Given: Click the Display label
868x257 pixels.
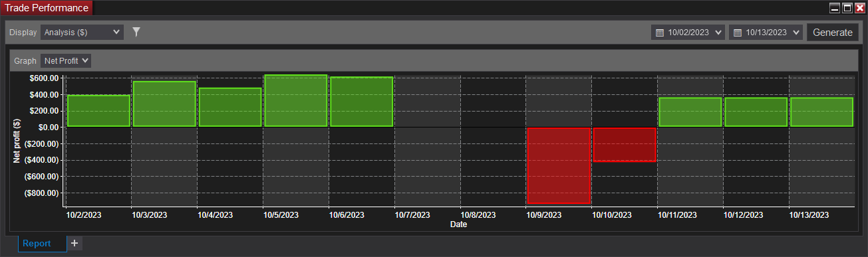Looking at the screenshot, I should (x=23, y=32).
